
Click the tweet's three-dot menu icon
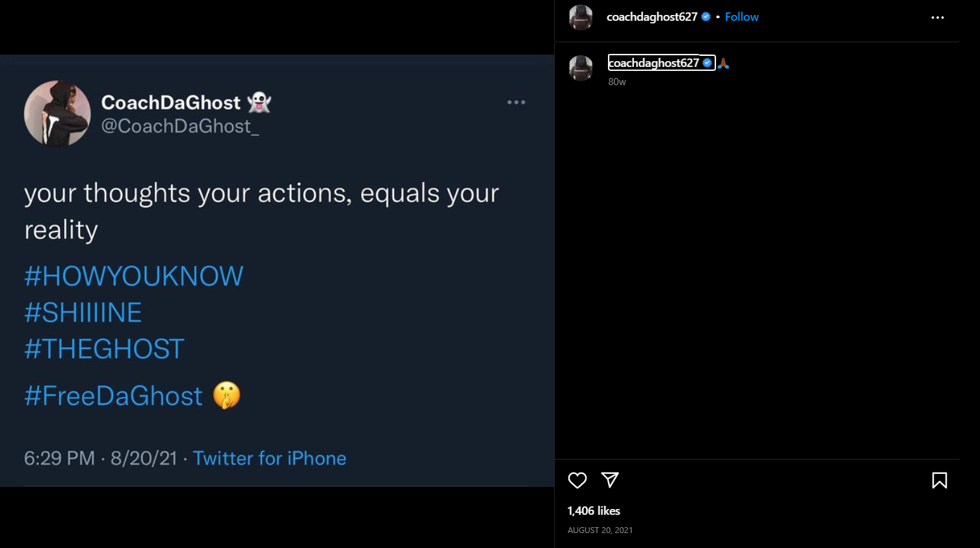click(516, 103)
